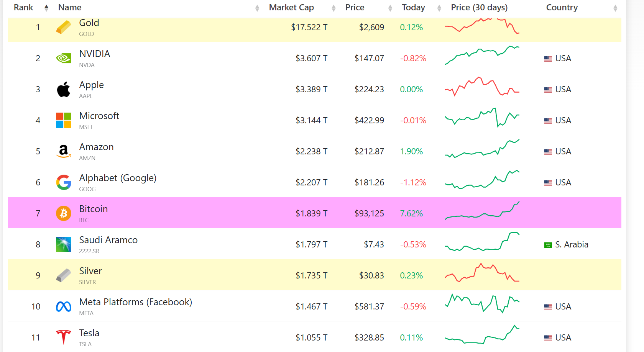Open the Microsoft company link
The width and height of the screenshot is (644, 352).
click(x=99, y=116)
